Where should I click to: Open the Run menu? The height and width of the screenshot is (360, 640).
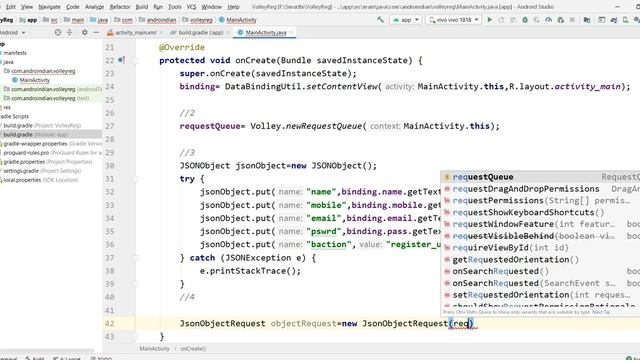click(158, 7)
